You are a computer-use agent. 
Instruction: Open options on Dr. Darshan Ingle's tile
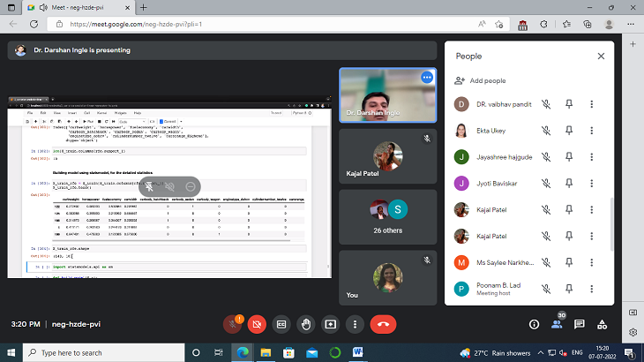pos(427,78)
